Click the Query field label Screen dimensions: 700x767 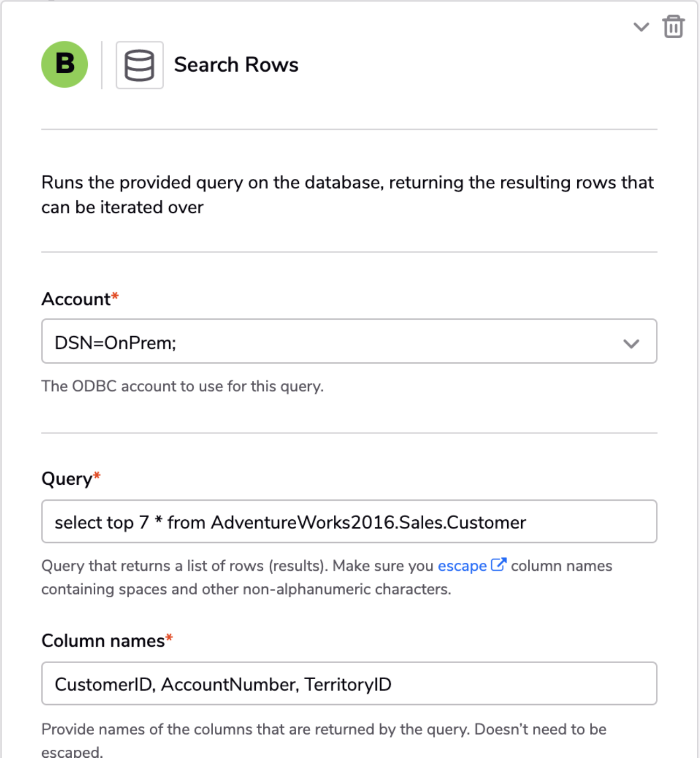71,479
